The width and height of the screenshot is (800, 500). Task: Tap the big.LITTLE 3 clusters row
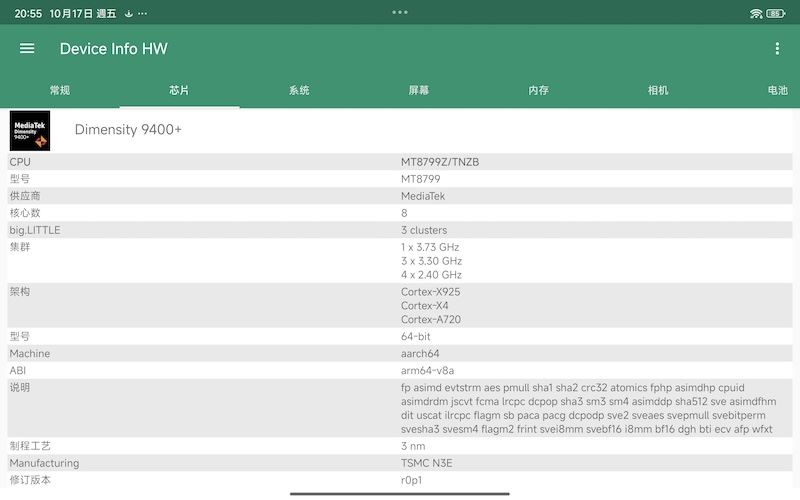point(400,230)
